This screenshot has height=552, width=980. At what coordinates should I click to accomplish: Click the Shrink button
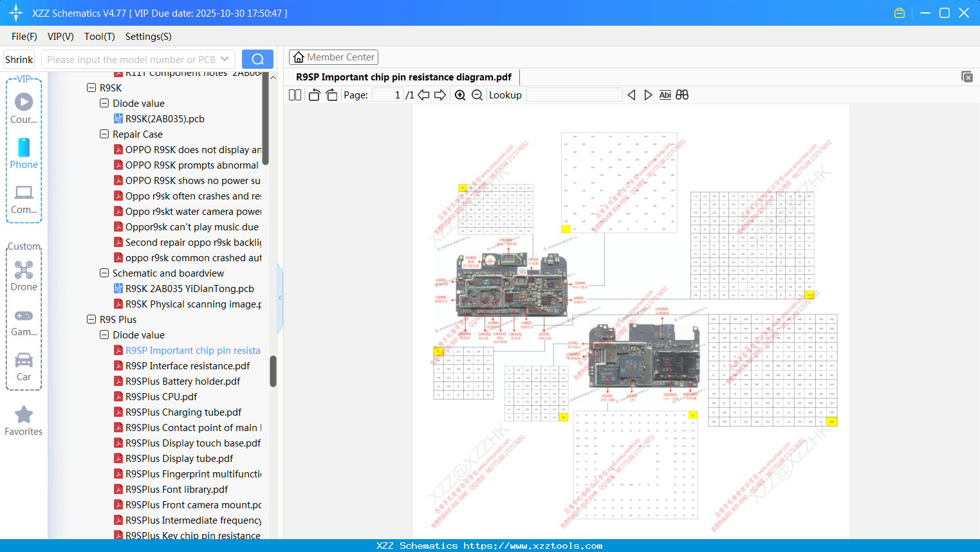(19, 59)
